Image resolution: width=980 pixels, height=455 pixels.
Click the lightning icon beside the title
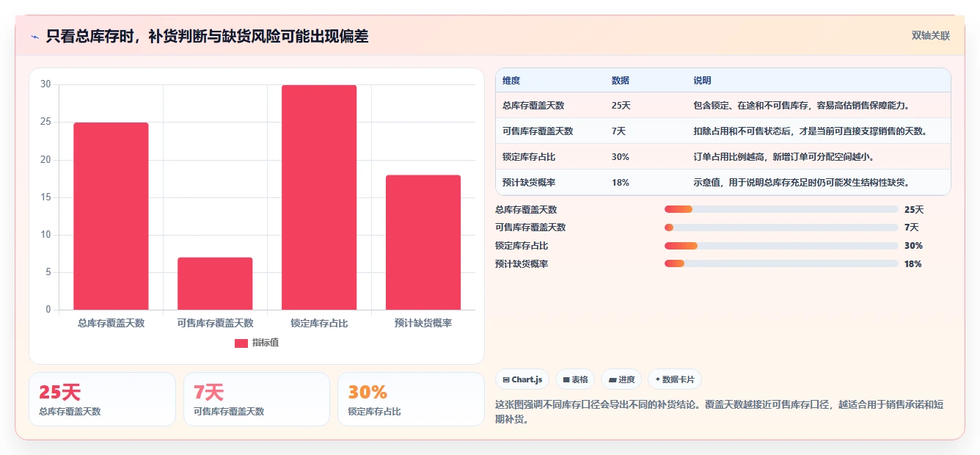pos(35,36)
